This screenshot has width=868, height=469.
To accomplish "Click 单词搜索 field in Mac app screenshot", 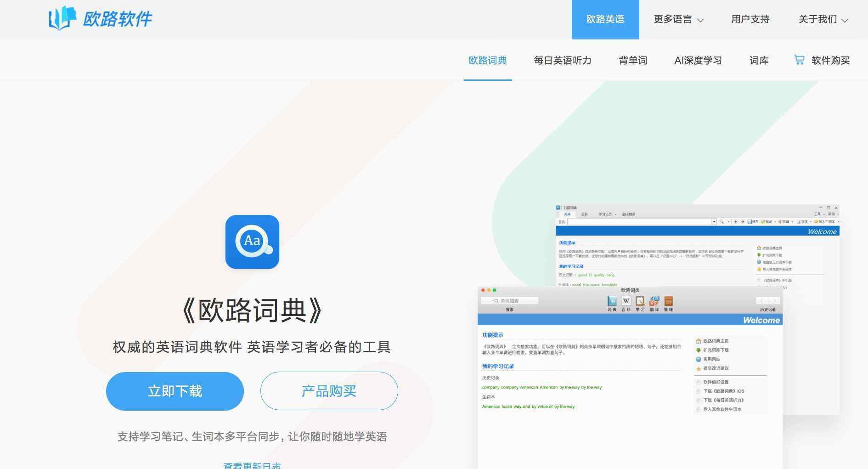I will pos(509,301).
